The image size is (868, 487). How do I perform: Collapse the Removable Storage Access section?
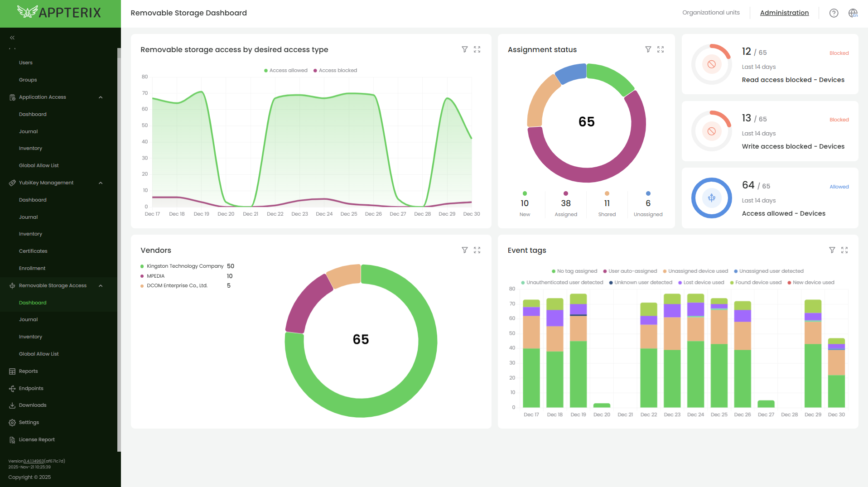(x=101, y=286)
